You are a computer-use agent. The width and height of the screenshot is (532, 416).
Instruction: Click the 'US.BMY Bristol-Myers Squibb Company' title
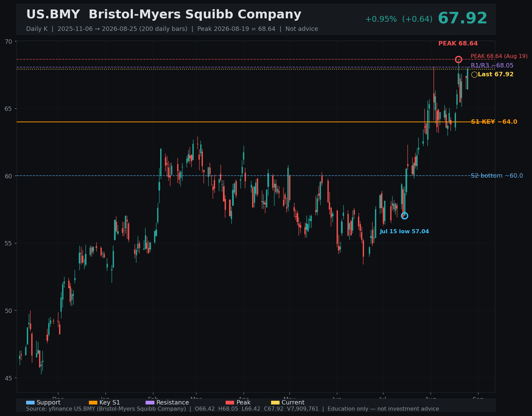tap(164, 15)
